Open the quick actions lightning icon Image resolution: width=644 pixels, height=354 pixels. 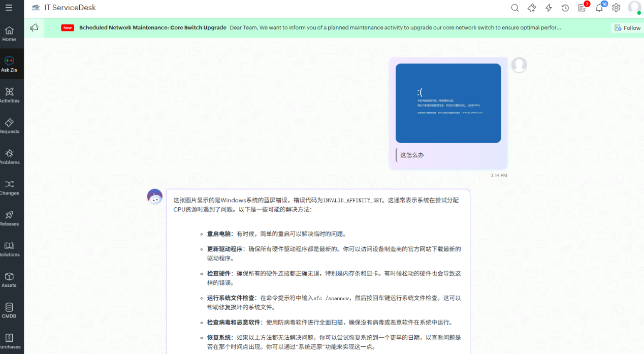coord(549,8)
